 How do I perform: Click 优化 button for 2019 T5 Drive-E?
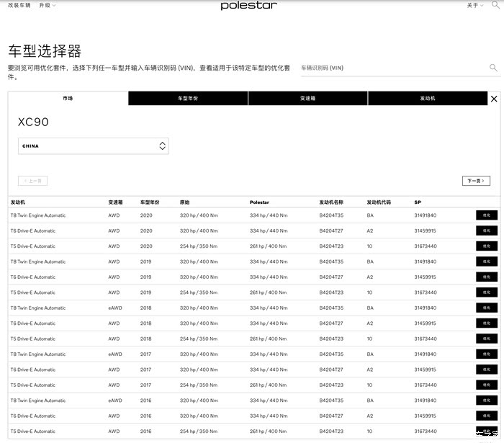[486, 292]
